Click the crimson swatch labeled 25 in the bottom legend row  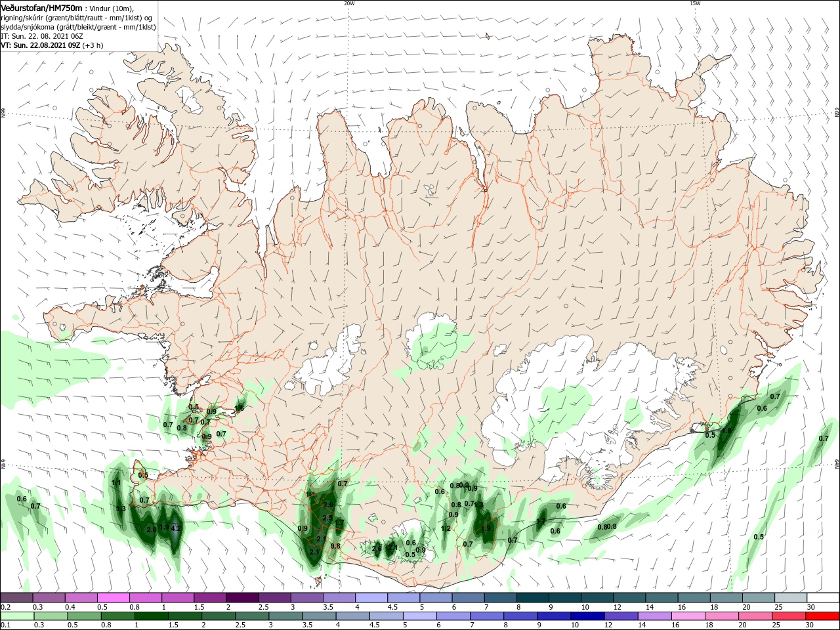pos(789,616)
